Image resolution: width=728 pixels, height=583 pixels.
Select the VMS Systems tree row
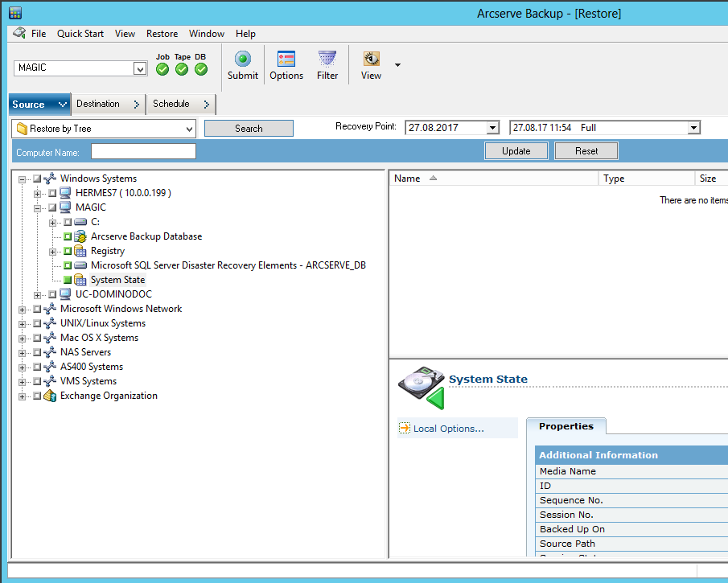pyautogui.click(x=88, y=381)
